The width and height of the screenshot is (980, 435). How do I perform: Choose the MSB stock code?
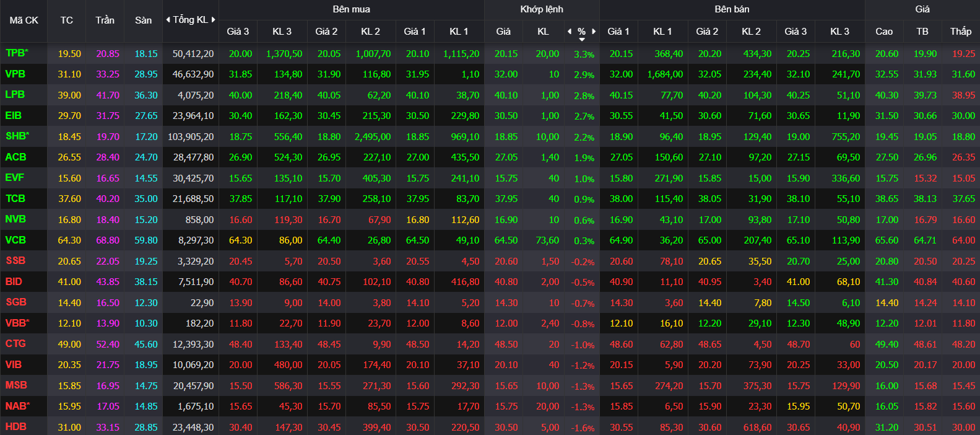coord(16,385)
